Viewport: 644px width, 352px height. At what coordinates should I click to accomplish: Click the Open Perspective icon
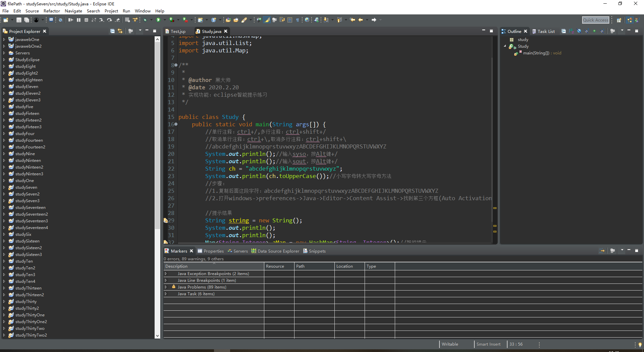click(x=619, y=20)
